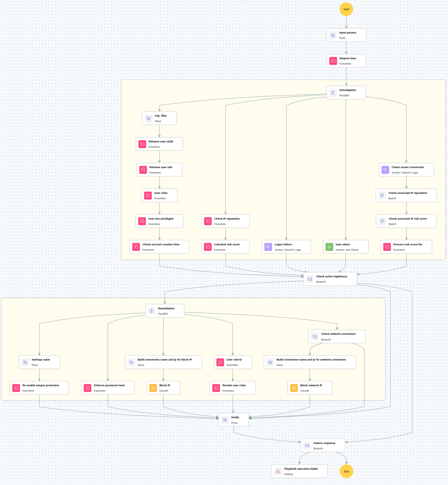
Task: Click 'Branch' label under Check action legitimacy
Action: click(x=321, y=282)
